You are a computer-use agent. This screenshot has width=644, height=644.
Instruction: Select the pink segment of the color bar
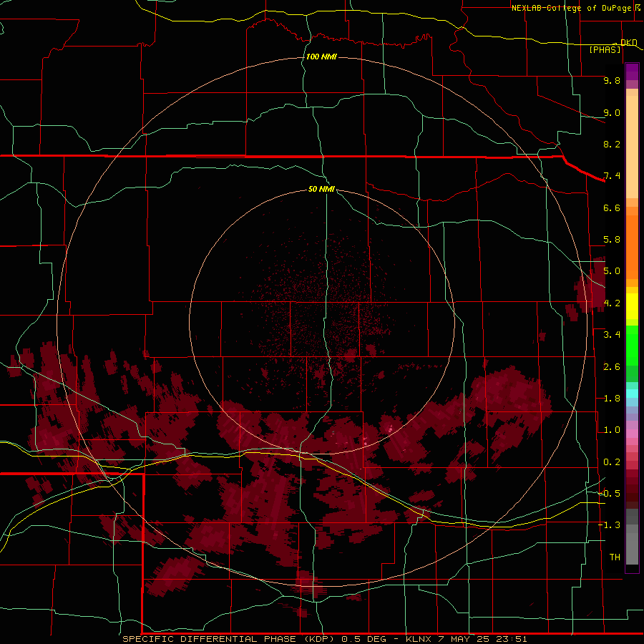tap(632, 434)
